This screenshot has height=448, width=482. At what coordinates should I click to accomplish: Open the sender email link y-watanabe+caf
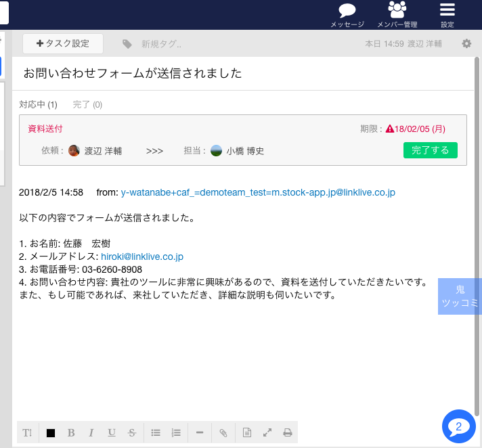pos(258,192)
